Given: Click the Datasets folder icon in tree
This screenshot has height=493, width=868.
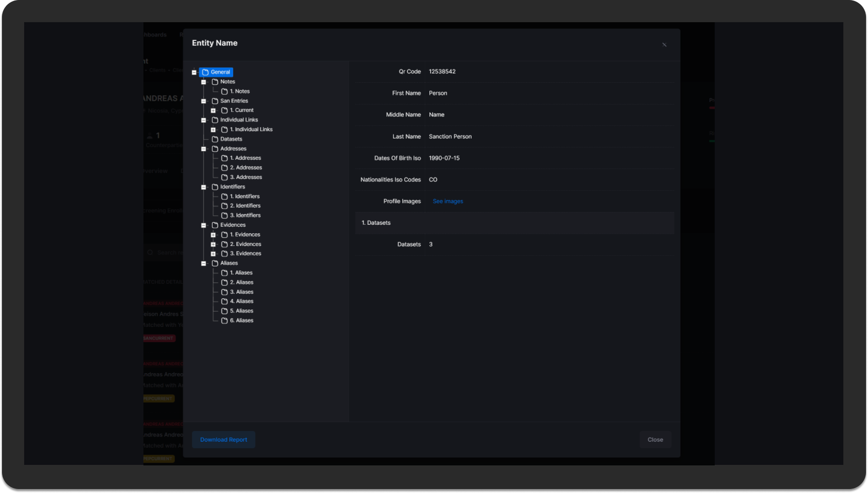Looking at the screenshot, I should pos(215,139).
